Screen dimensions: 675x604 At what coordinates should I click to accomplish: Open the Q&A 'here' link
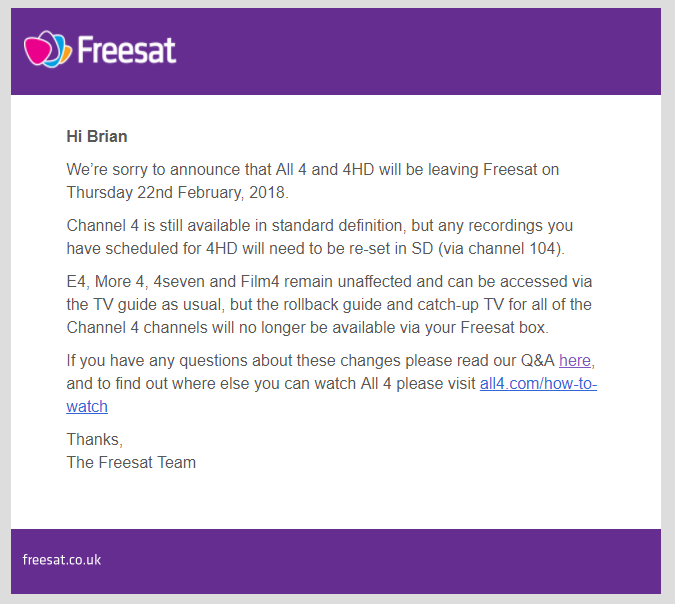point(575,360)
